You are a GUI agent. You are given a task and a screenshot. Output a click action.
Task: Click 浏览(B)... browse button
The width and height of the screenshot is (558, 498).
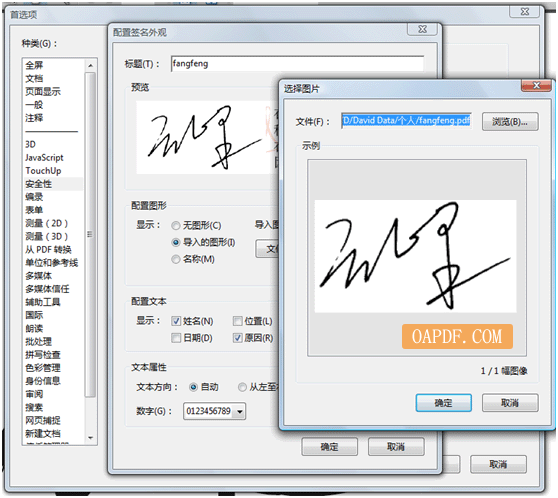[510, 122]
